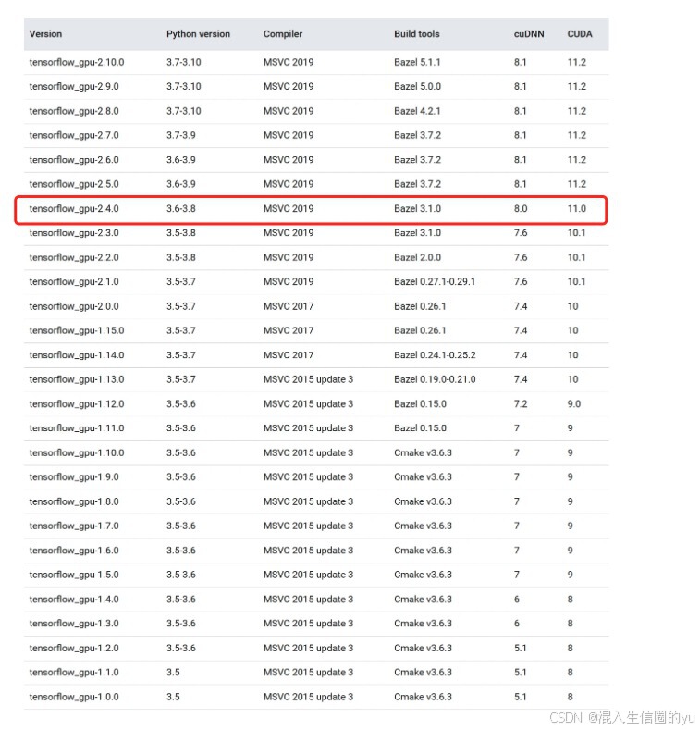Select tensorflow_gpu-1.8.0 version cell

pos(74,501)
